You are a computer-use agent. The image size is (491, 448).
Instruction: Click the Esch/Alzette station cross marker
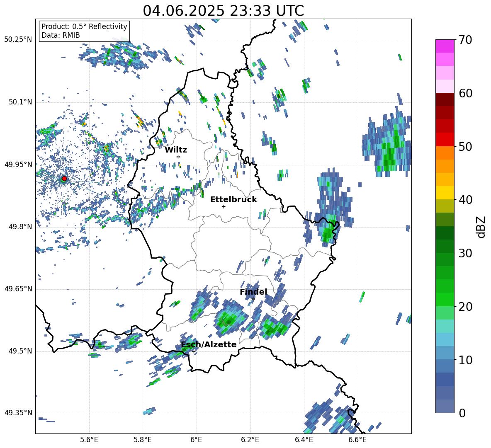tap(194, 351)
